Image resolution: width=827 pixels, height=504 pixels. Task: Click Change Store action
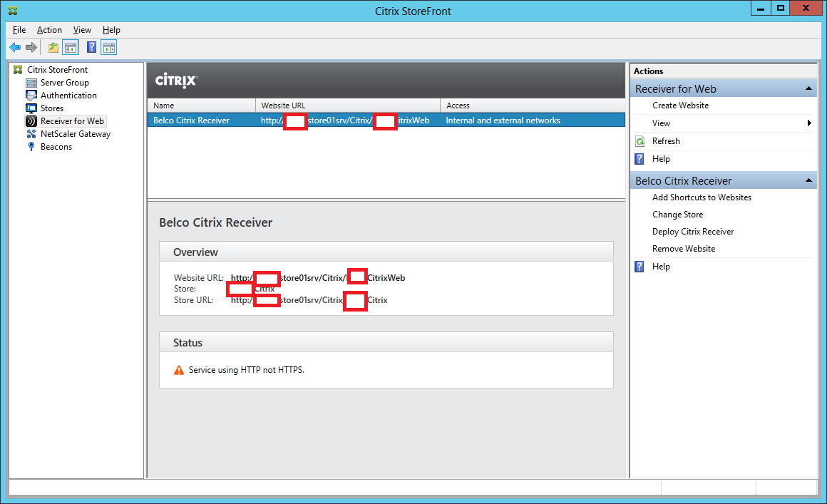tap(677, 215)
